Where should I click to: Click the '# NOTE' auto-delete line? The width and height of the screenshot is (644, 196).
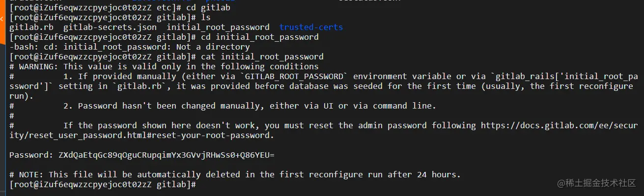tap(235, 175)
